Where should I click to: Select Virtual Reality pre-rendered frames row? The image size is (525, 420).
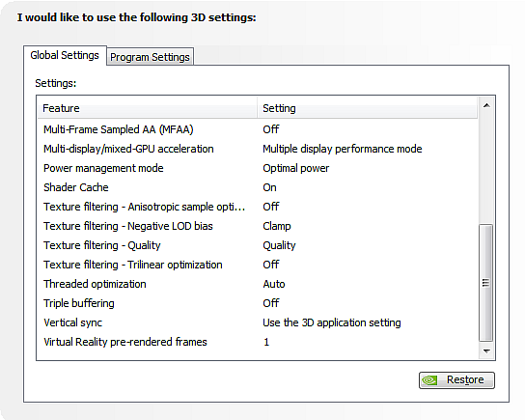pyautogui.click(x=258, y=342)
